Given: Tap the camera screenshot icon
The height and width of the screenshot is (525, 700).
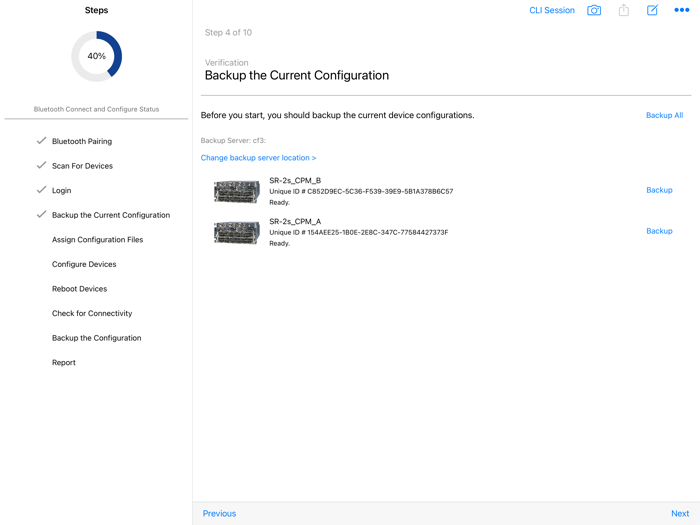Looking at the screenshot, I should (594, 10).
